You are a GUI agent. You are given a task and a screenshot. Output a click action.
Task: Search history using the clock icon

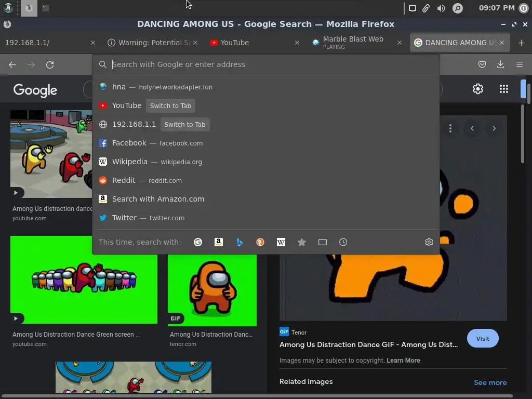point(343,242)
